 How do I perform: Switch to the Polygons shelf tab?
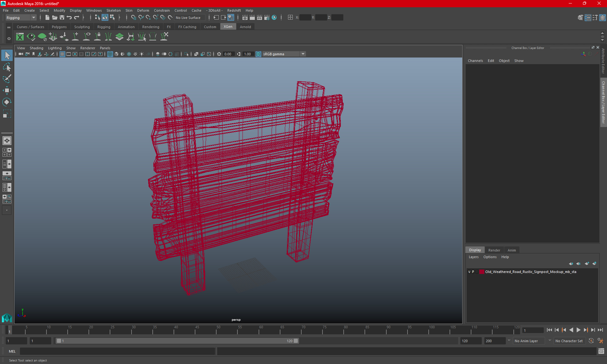(59, 27)
